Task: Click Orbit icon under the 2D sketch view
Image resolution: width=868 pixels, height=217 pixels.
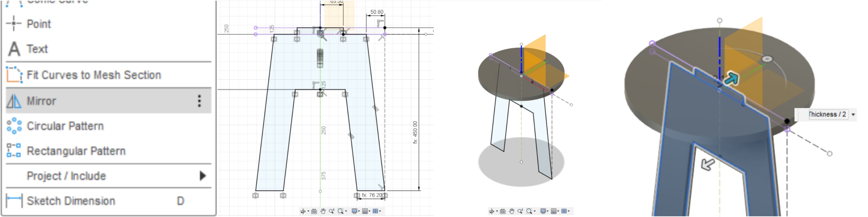Action: pyautogui.click(x=303, y=211)
